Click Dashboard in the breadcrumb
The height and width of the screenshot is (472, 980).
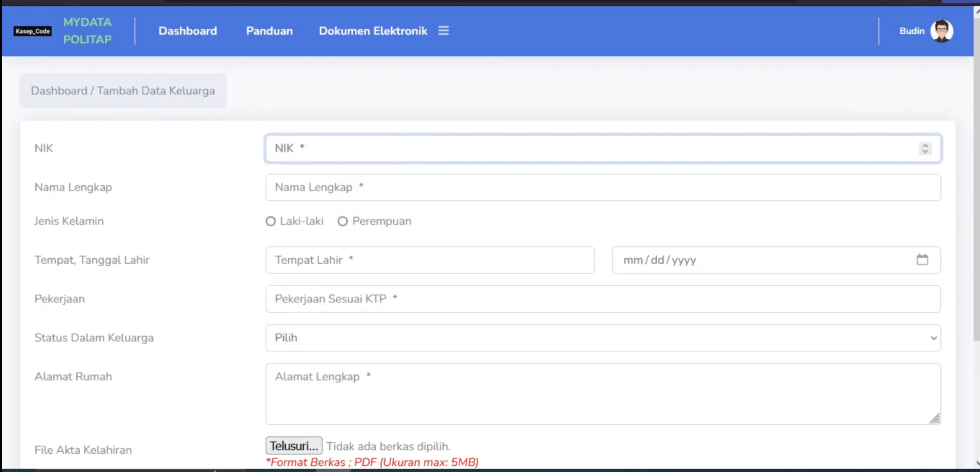tap(59, 91)
